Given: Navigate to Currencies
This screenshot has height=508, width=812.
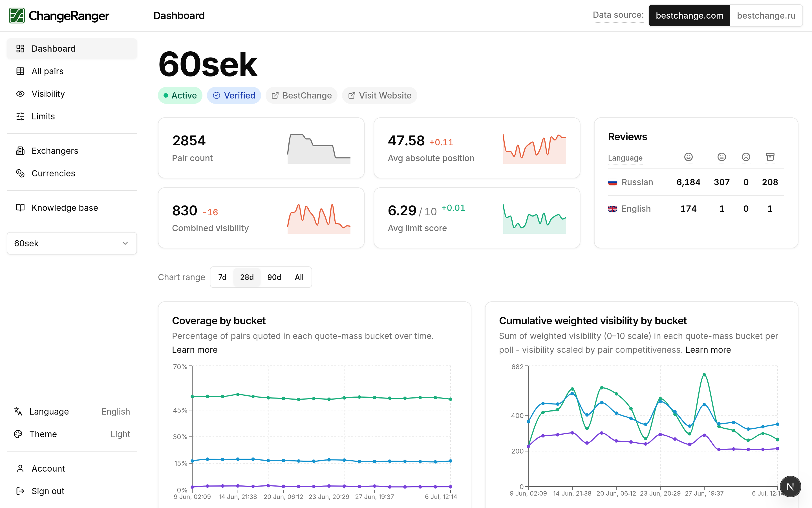Looking at the screenshot, I should click(72, 173).
